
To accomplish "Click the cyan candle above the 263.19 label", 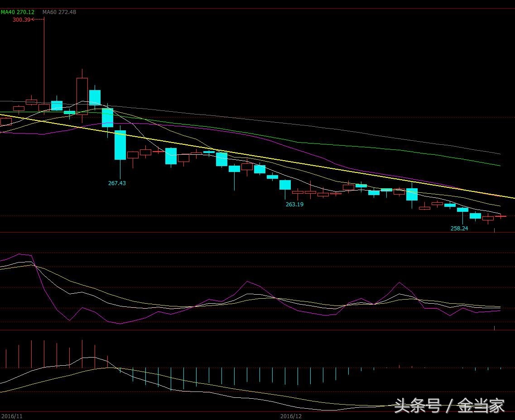I will tap(285, 185).
